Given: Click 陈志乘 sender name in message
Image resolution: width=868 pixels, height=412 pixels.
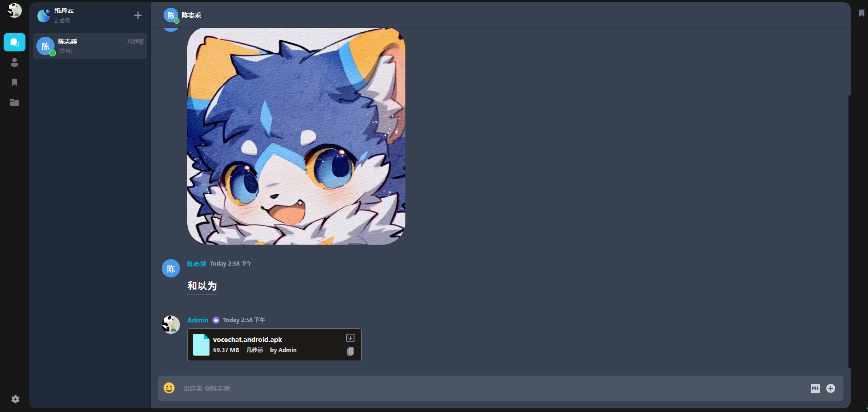Looking at the screenshot, I should point(196,264).
